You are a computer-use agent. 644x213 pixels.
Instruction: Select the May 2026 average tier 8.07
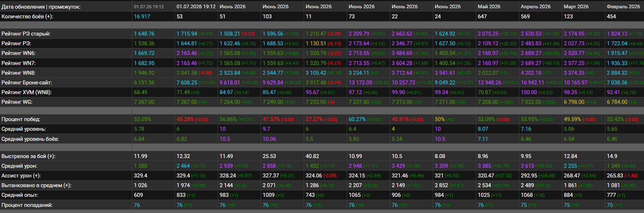coord(483,129)
